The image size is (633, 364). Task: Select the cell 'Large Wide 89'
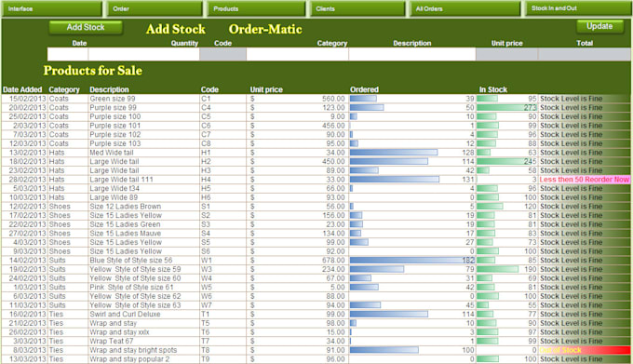click(144, 197)
